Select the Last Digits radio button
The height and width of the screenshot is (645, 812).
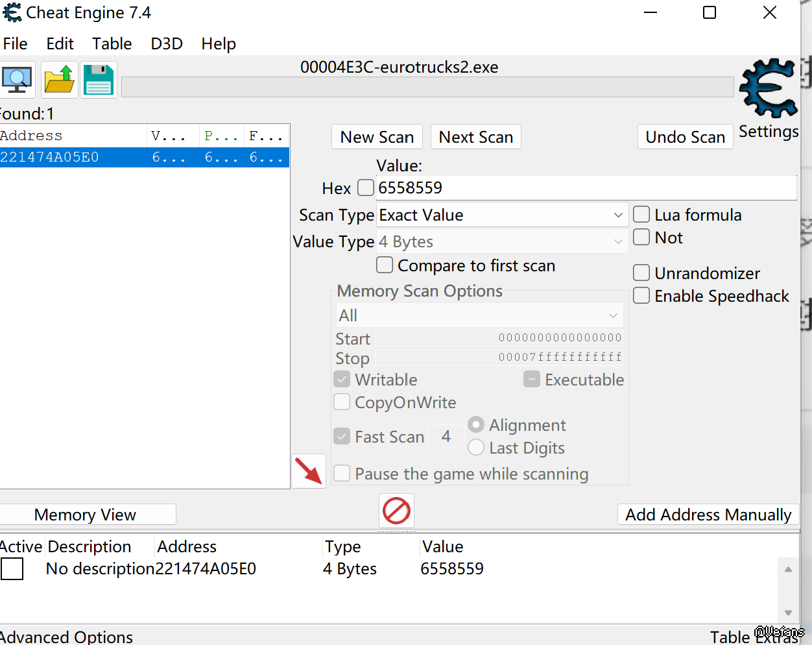(x=476, y=447)
